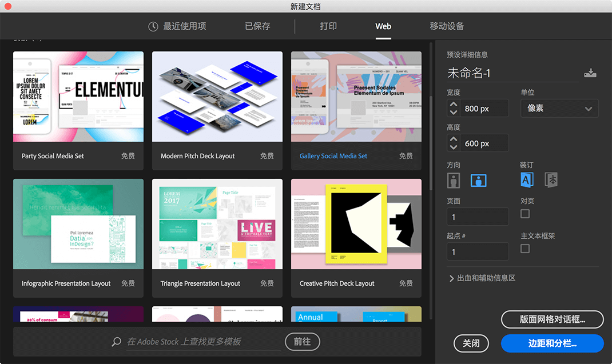Click Party Social Media Set title
Screen dimensions: 612x364
[x=53, y=156]
